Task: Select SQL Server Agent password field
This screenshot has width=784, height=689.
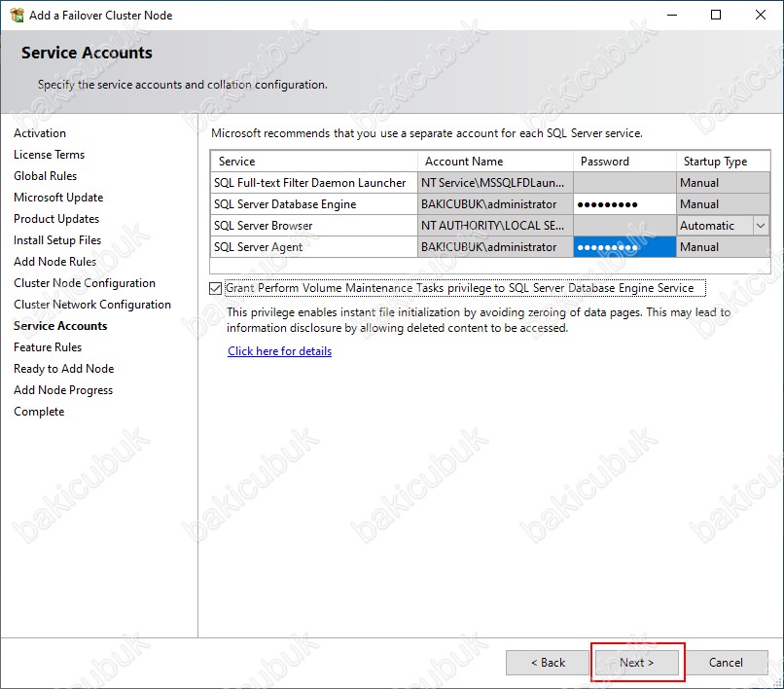Action: (624, 247)
